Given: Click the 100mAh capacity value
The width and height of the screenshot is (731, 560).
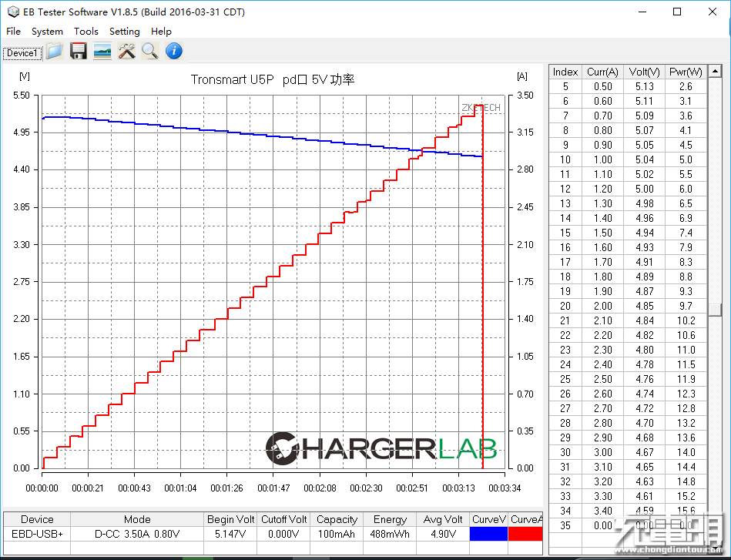Looking at the screenshot, I should pos(337,534).
